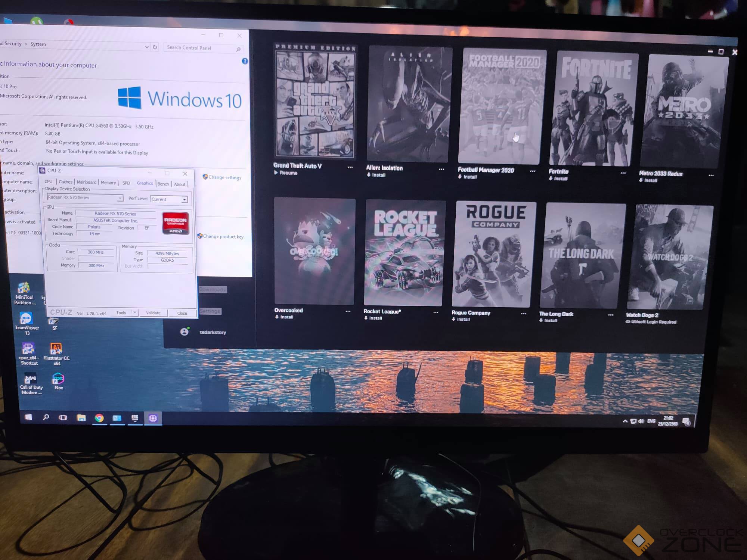Click the Change product key link
Viewport: 747px width, 560px height.
tap(223, 237)
